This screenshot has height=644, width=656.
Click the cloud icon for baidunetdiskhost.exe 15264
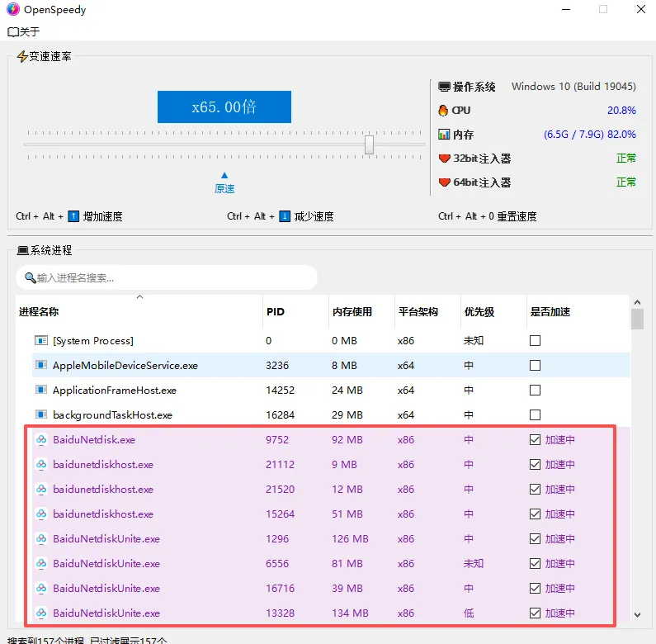coord(41,514)
